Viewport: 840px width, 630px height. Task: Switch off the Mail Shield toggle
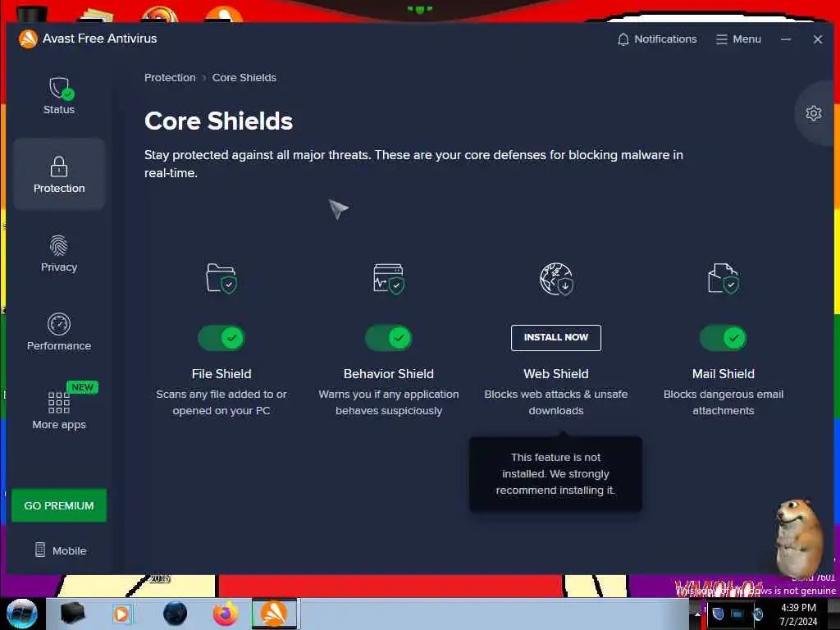click(x=724, y=338)
